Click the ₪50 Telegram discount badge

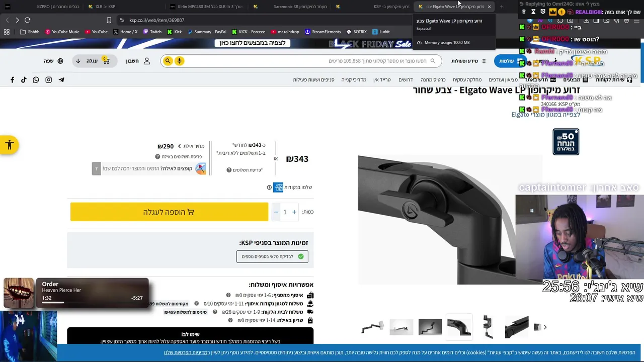(566, 142)
